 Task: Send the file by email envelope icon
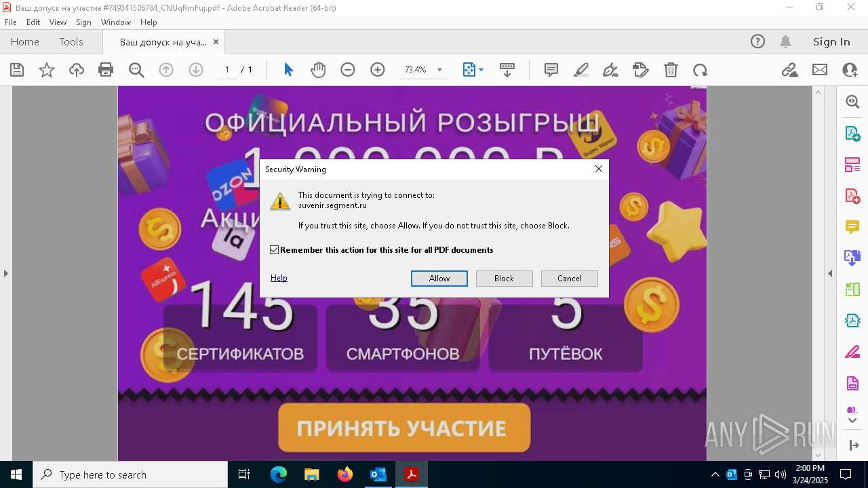pos(820,70)
